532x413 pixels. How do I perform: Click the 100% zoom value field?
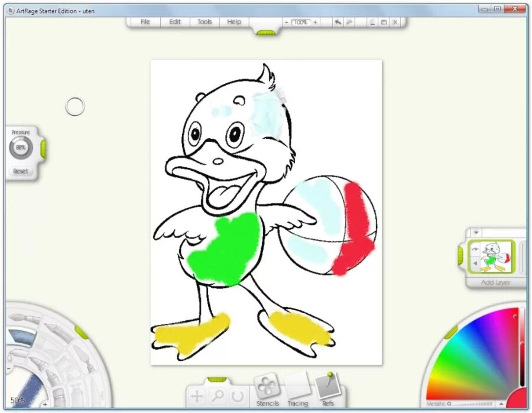[301, 22]
